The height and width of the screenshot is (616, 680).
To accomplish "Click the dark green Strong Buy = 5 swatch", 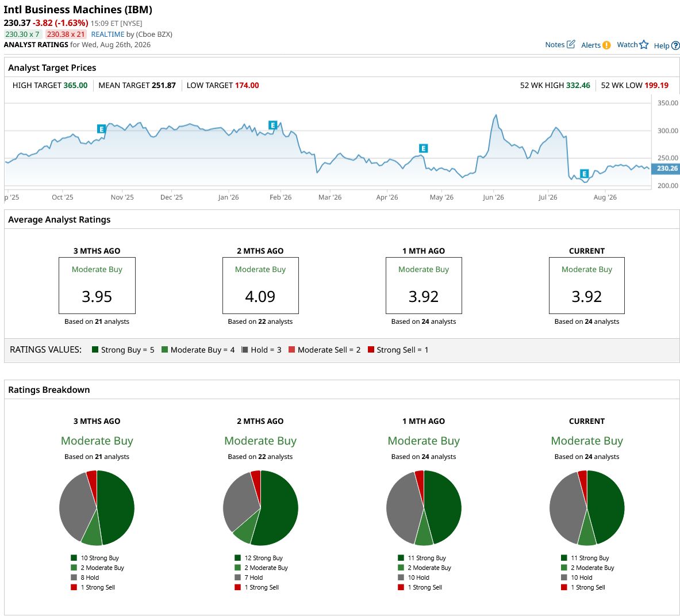I will pyautogui.click(x=95, y=349).
